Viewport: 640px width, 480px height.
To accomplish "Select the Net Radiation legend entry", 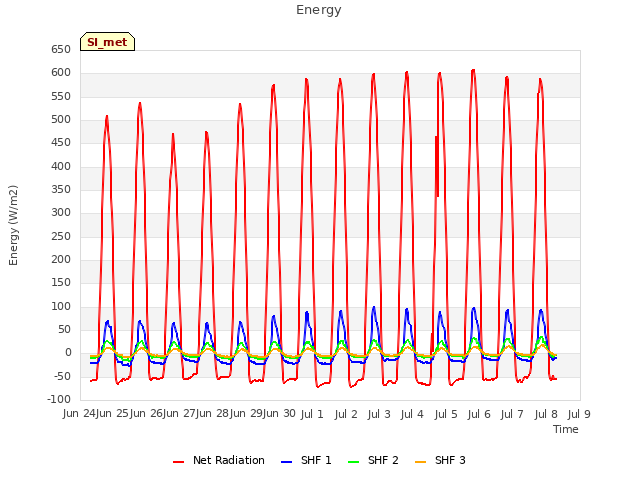I will tap(219, 460).
